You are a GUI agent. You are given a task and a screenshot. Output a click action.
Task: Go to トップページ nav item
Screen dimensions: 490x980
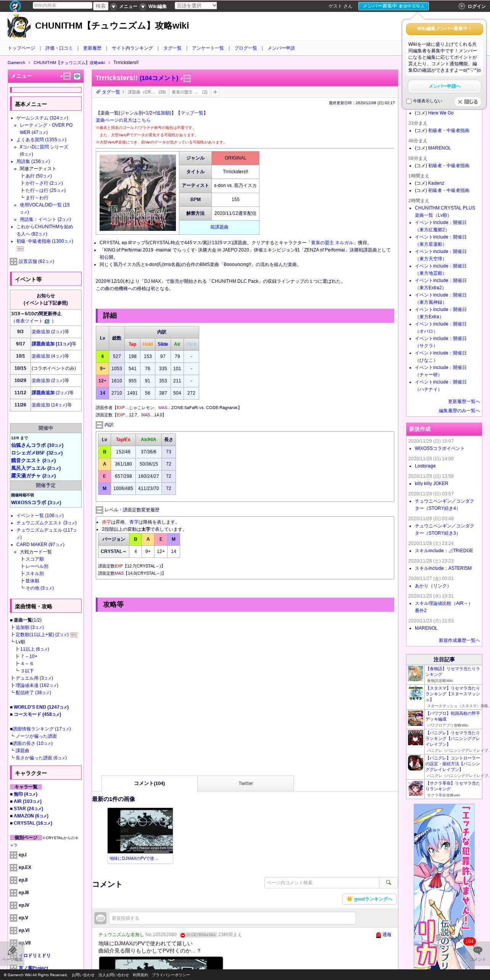[21, 48]
